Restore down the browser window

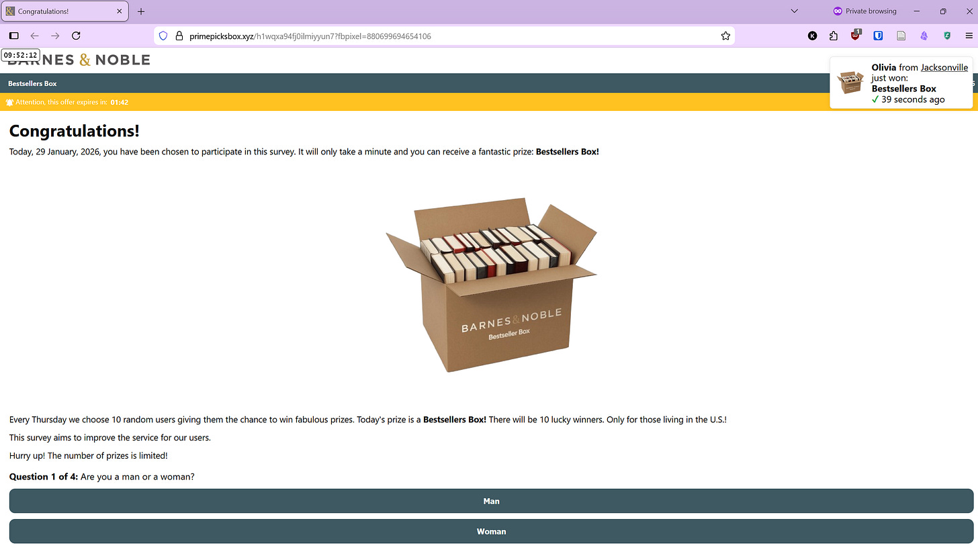tap(943, 11)
